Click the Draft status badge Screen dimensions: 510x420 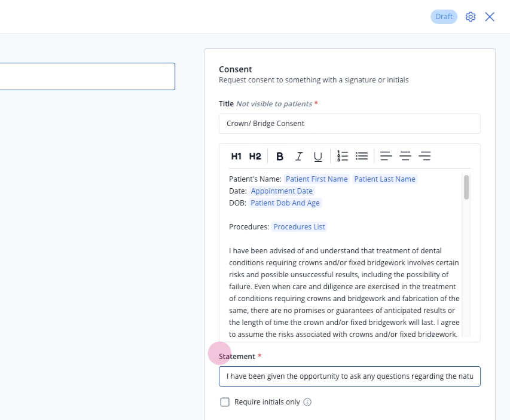(x=444, y=17)
